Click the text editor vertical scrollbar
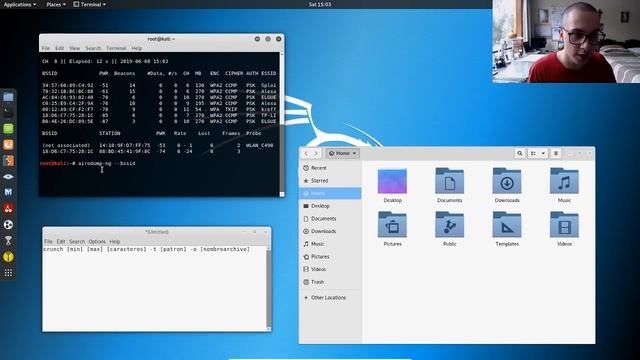Image resolution: width=640 pixels, height=360 pixels. pos(268,288)
